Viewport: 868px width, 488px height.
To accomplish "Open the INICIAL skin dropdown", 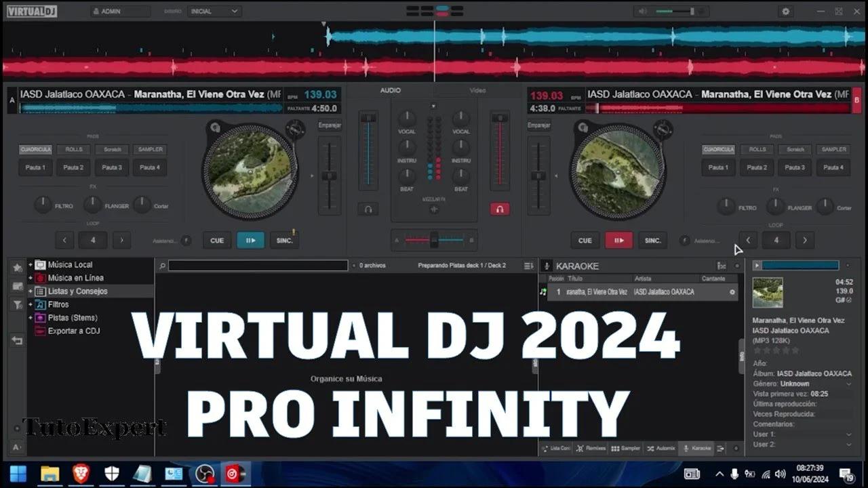I will (214, 11).
